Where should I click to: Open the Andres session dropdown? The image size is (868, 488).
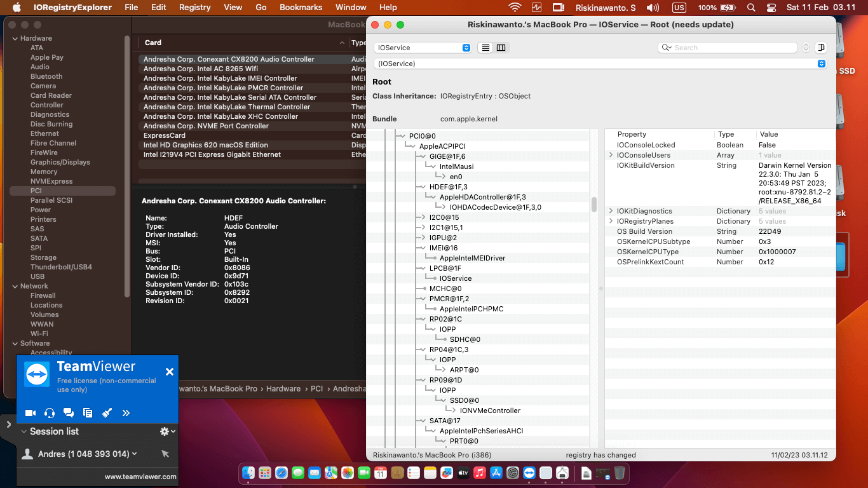point(134,454)
